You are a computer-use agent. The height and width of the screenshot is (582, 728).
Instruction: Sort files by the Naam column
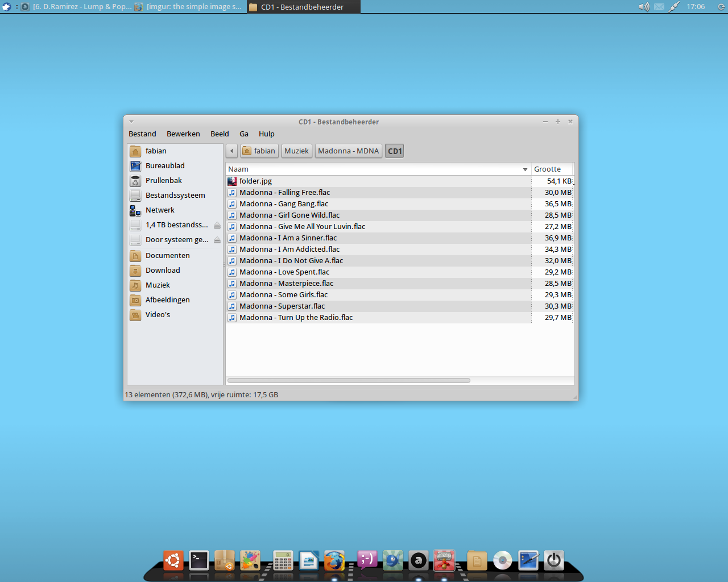[378, 169]
